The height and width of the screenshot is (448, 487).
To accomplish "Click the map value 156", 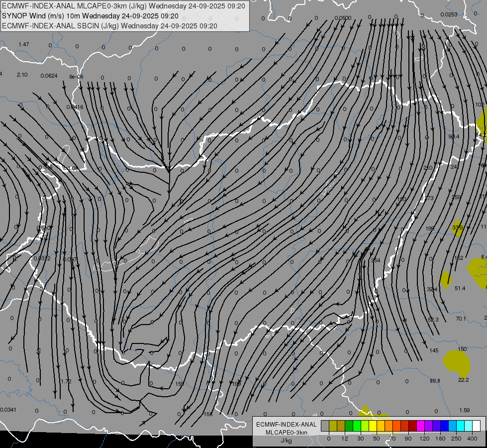I will tap(208, 415).
